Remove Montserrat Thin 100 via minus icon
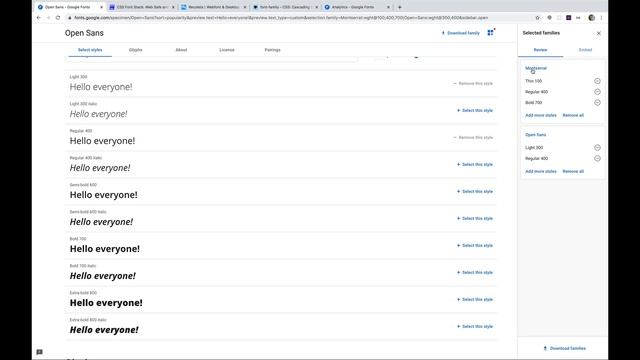Screen dimensions: 640x360 point(597,81)
